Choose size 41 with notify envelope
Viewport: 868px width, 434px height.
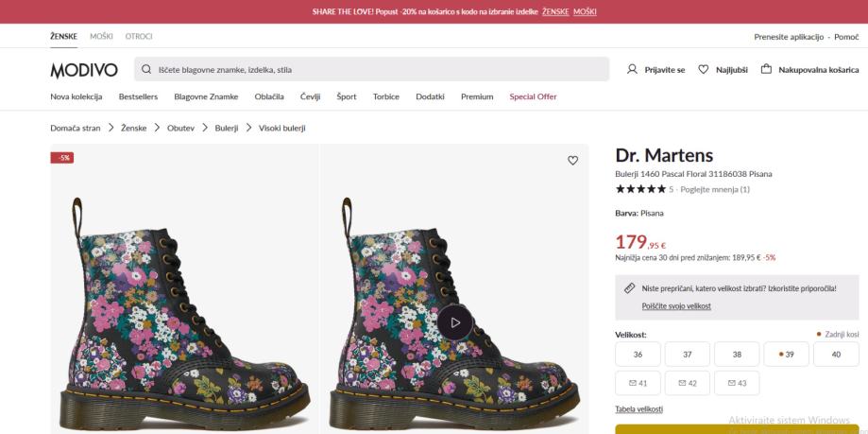[x=638, y=383]
